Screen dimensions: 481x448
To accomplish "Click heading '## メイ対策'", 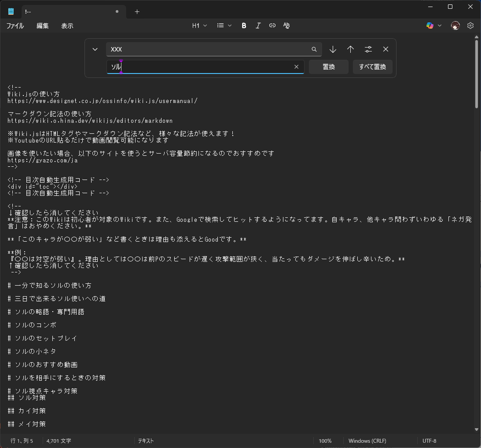I will (27, 424).
